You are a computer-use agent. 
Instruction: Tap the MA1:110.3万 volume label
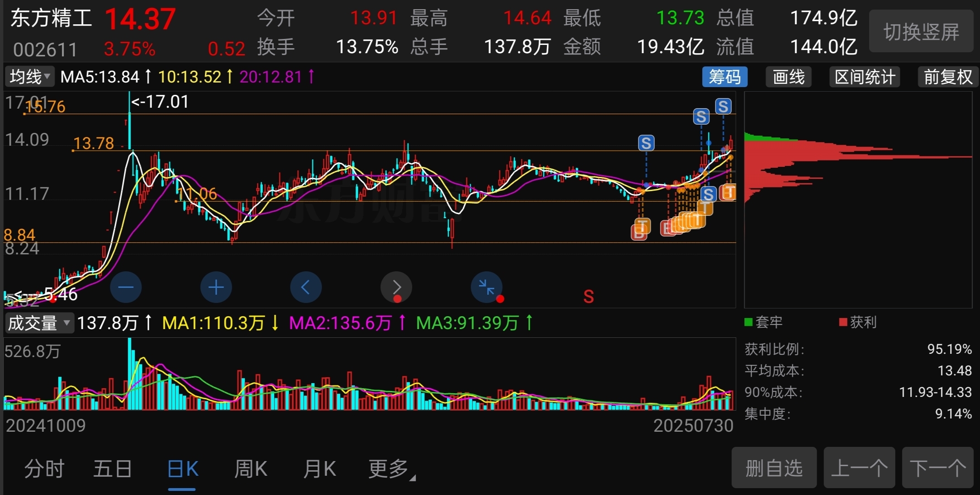[220, 323]
